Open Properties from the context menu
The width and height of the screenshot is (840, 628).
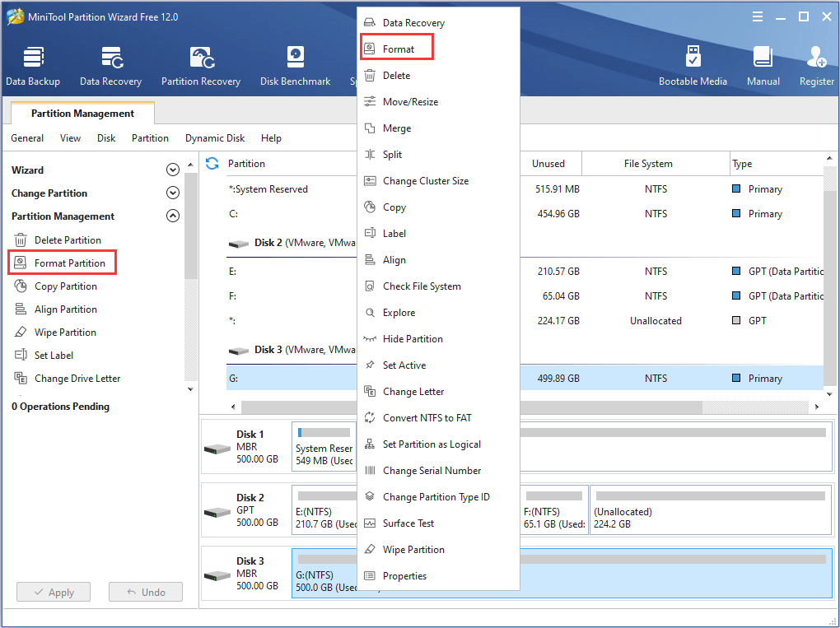[x=438, y=575]
